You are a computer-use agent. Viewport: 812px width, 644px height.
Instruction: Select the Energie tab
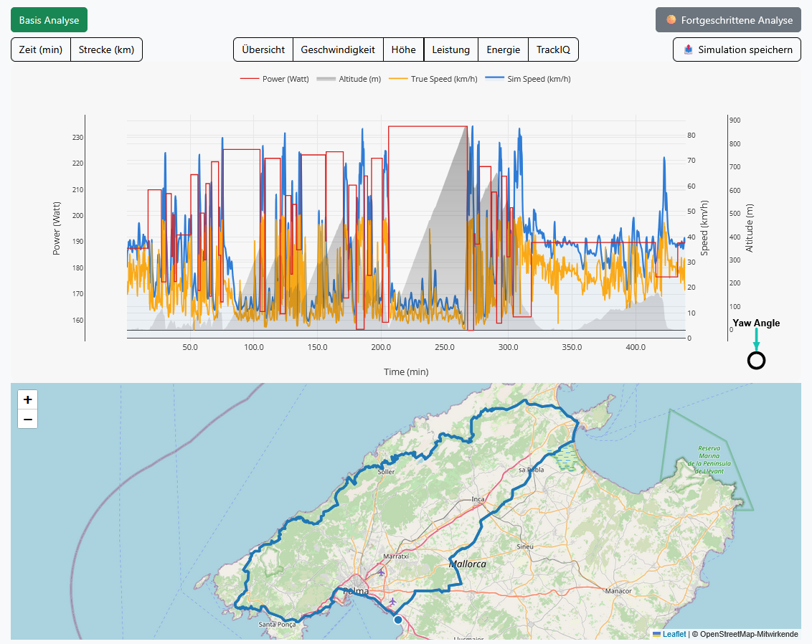pyautogui.click(x=503, y=49)
